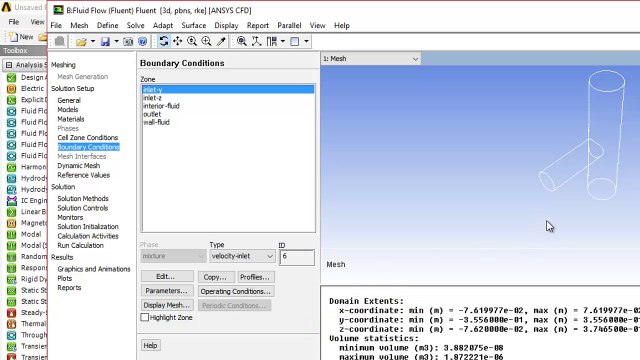
Task: Open the disabled Phase mixture dropdown
Action: 173,256
